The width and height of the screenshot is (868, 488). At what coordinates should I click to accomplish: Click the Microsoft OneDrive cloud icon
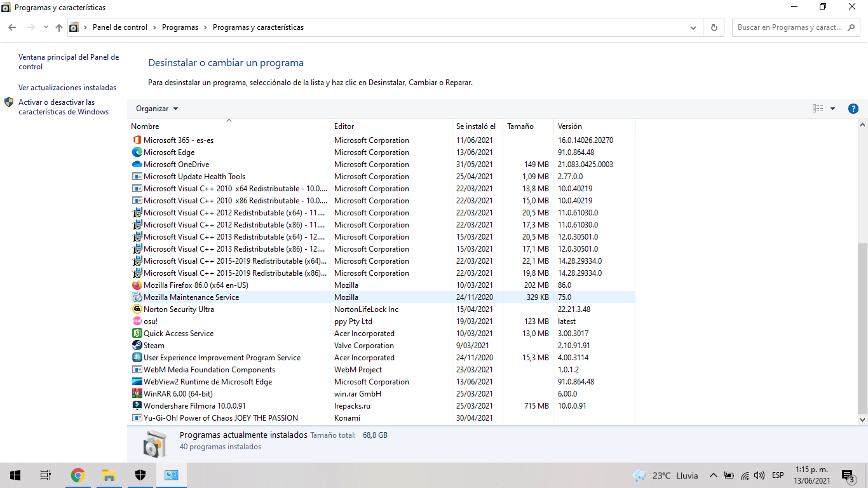pos(137,165)
